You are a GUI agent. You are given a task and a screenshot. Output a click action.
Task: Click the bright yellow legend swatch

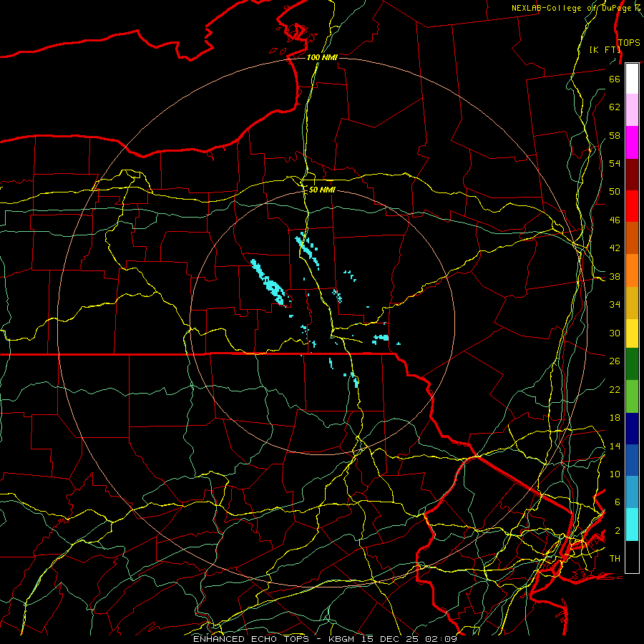click(x=632, y=333)
